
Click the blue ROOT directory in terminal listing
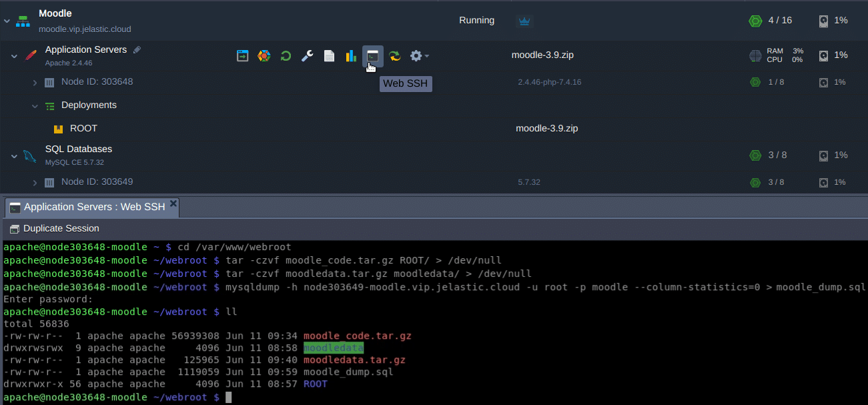click(x=316, y=384)
